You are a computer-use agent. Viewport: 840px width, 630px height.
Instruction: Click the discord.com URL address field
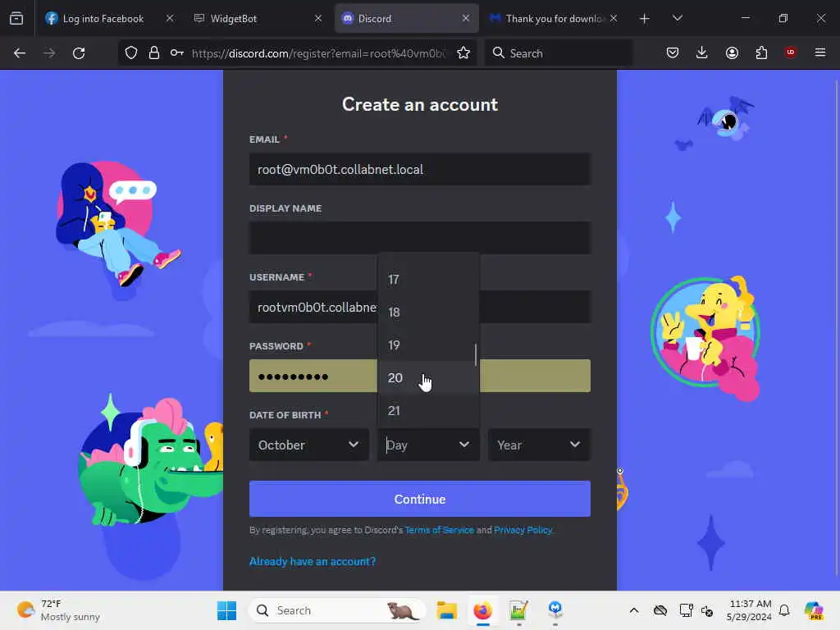(x=318, y=53)
